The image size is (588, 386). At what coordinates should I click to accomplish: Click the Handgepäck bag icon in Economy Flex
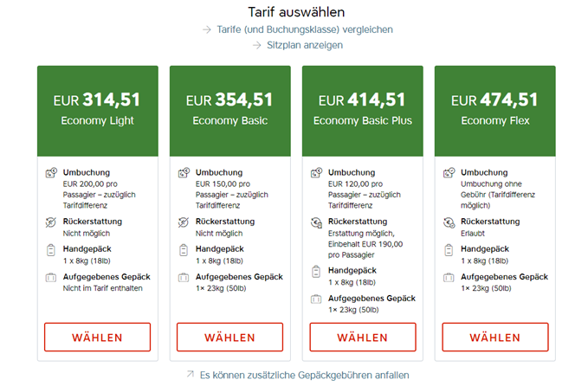449,250
